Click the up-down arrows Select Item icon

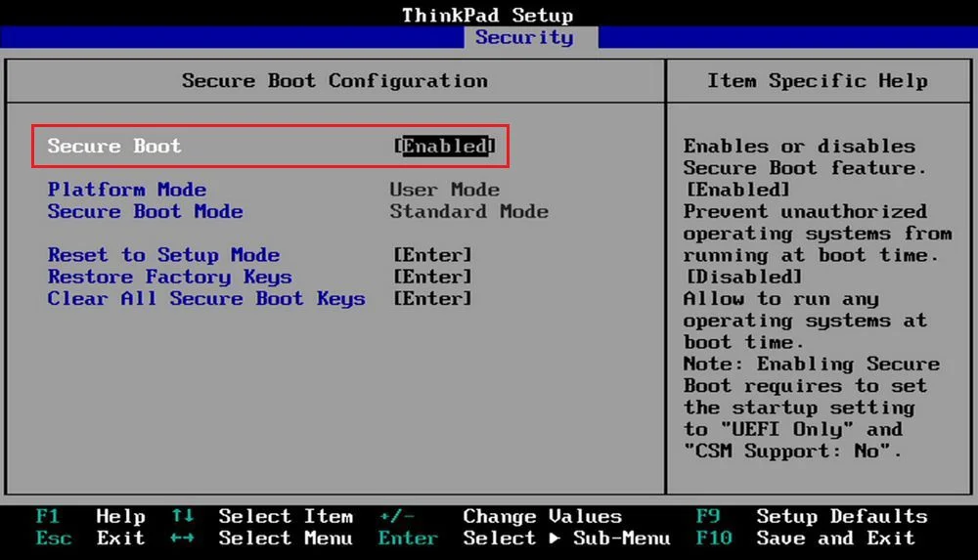pos(182,516)
